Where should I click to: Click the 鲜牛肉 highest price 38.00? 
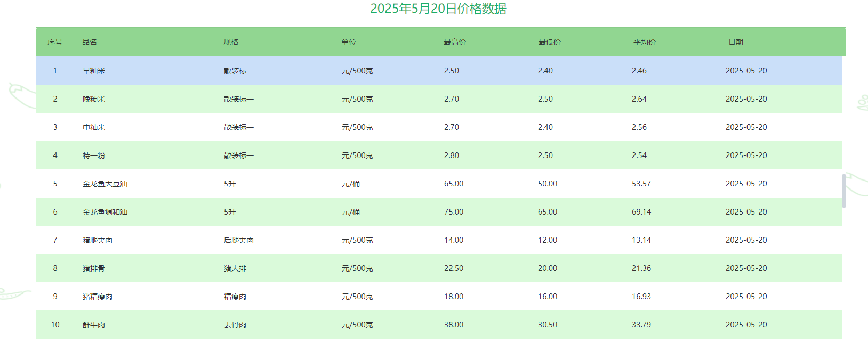[454, 325]
